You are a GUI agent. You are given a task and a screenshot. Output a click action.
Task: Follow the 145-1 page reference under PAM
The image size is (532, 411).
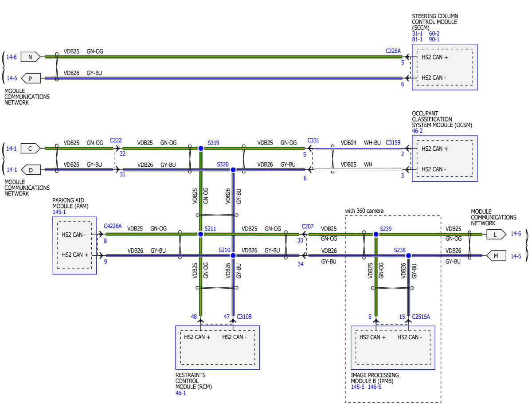[x=59, y=212]
